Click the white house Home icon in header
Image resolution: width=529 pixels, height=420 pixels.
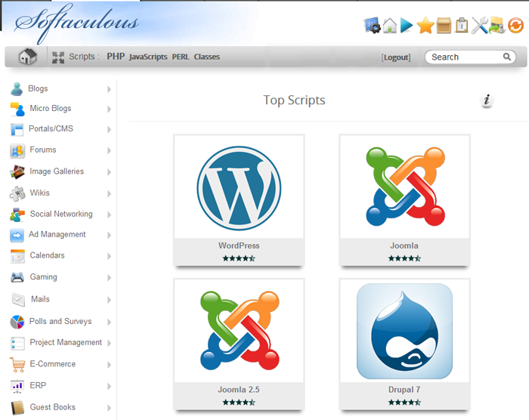[390, 25]
